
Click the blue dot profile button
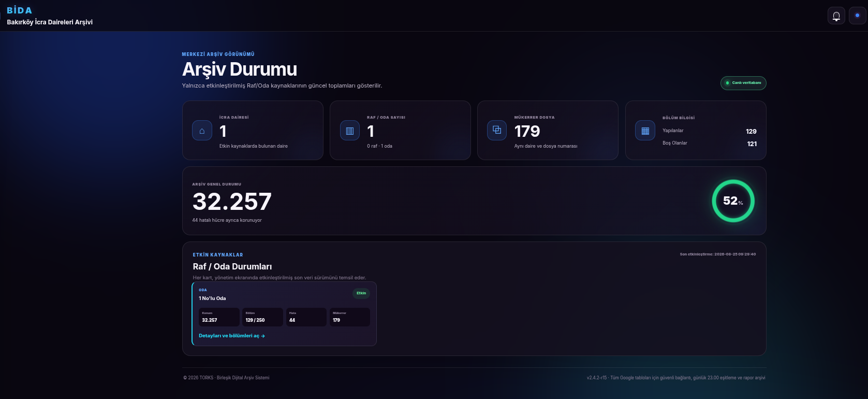857,16
